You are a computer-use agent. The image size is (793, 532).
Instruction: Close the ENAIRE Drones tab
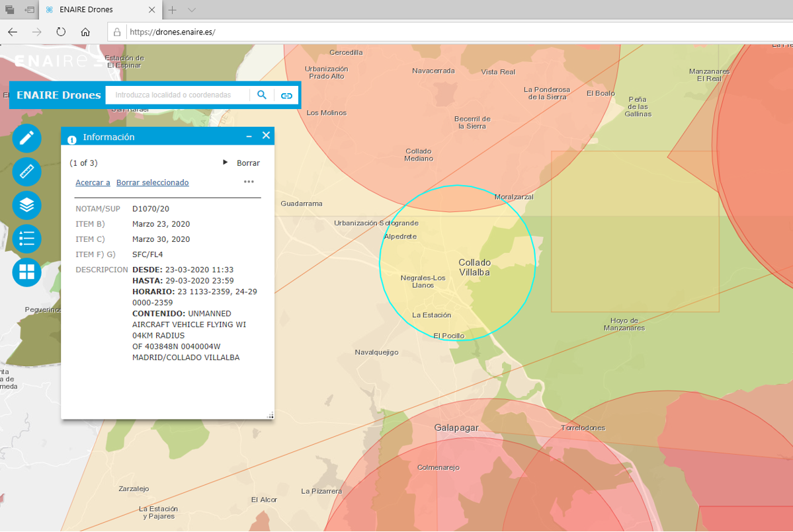point(151,10)
